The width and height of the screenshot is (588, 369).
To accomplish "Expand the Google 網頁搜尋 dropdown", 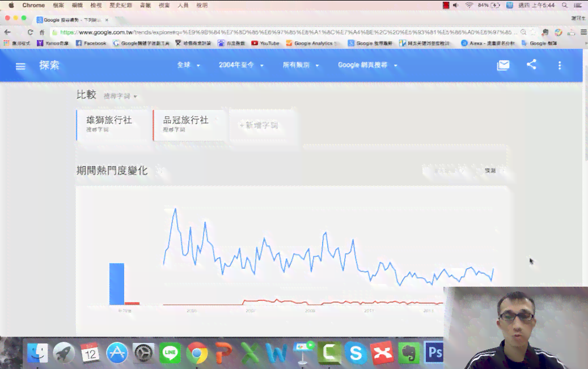I will [367, 65].
